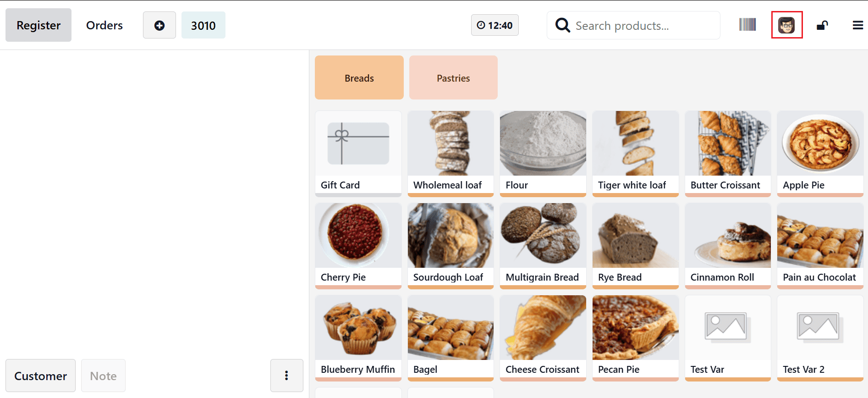Click the Note button
Screen dimensions: 868x398
[103, 376]
